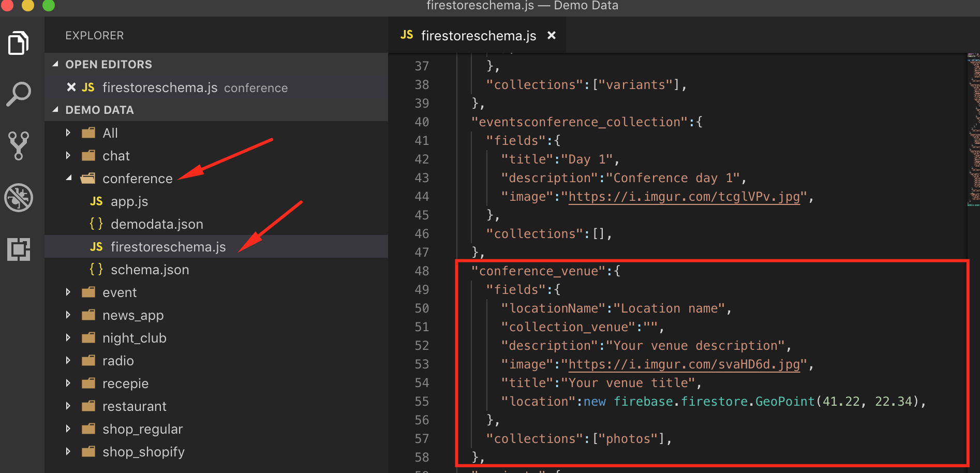Expand the chat folder arrow
Image resolution: width=980 pixels, height=473 pixels.
click(x=68, y=156)
